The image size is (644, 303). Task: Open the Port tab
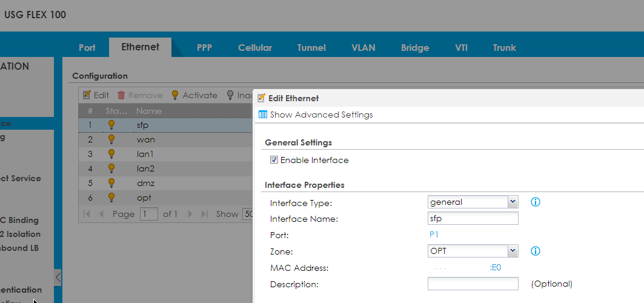point(87,47)
